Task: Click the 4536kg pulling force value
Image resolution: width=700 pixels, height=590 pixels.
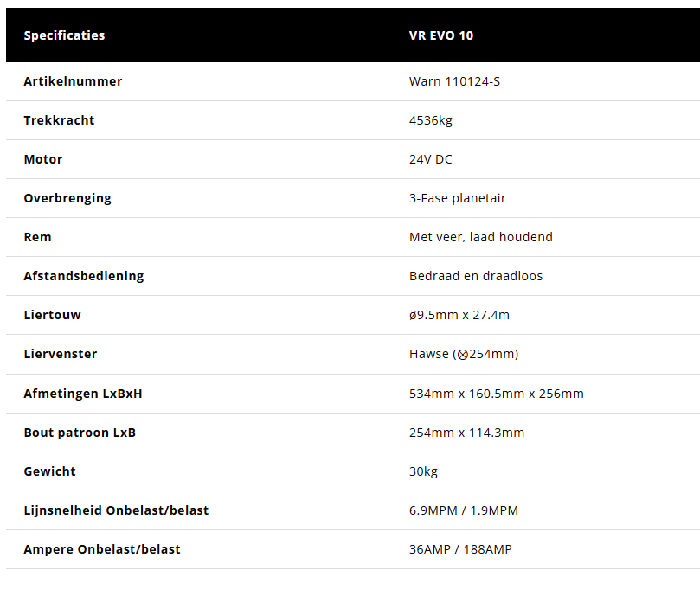Action: [431, 120]
